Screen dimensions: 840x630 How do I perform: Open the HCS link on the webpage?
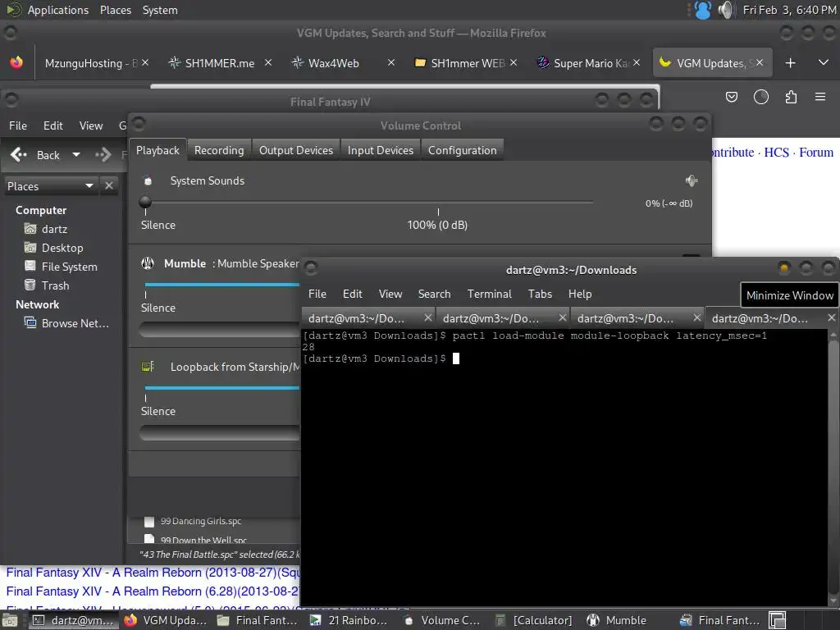776,153
